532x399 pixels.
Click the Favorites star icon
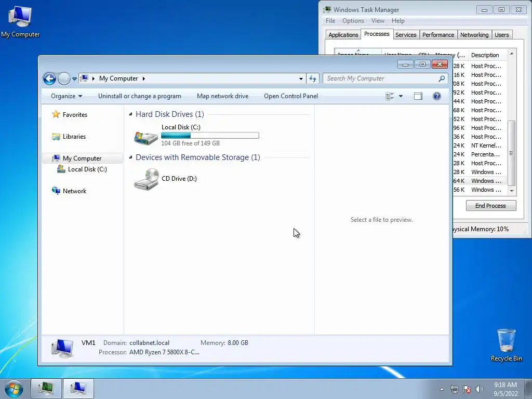[x=56, y=114]
